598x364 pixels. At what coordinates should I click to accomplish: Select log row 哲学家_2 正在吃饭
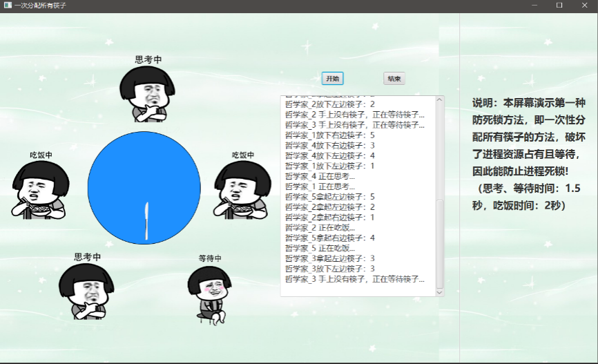click(x=320, y=228)
